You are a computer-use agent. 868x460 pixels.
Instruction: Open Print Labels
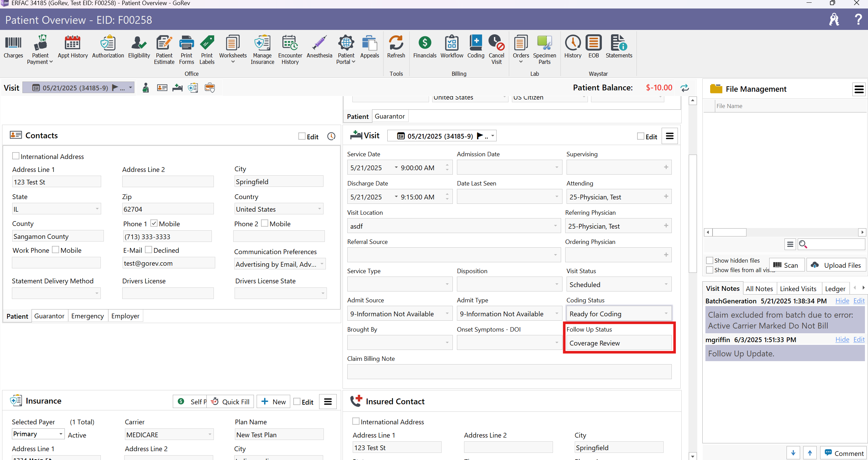[207, 50]
